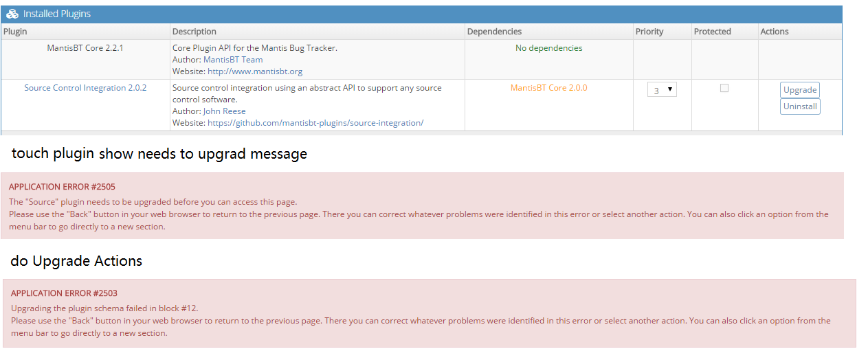
Task: Click the Priority column header
Action: pos(649,32)
